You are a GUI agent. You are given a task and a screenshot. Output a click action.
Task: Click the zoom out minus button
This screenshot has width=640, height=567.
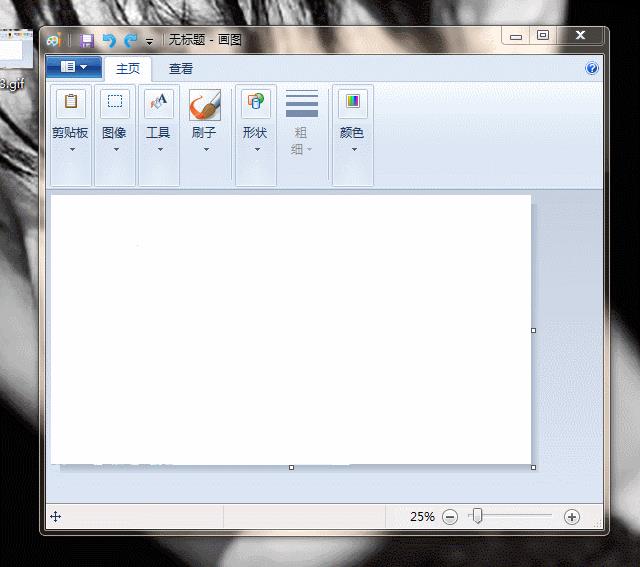click(x=450, y=517)
